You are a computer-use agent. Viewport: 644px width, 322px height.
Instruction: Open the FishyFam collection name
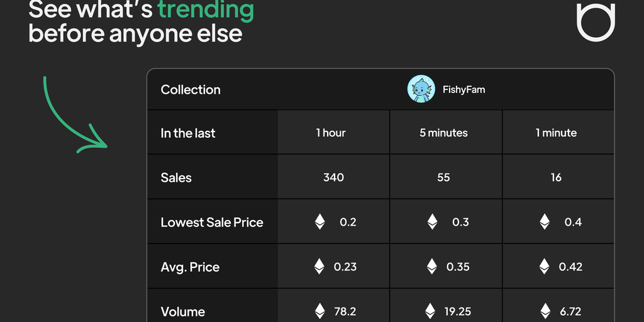464,90
